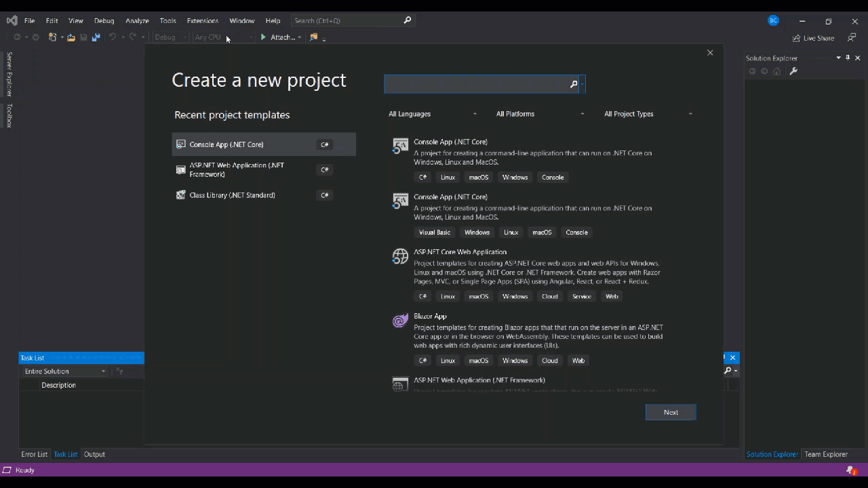
Task: Open Solution Explorer window position dropdown
Action: [838, 58]
